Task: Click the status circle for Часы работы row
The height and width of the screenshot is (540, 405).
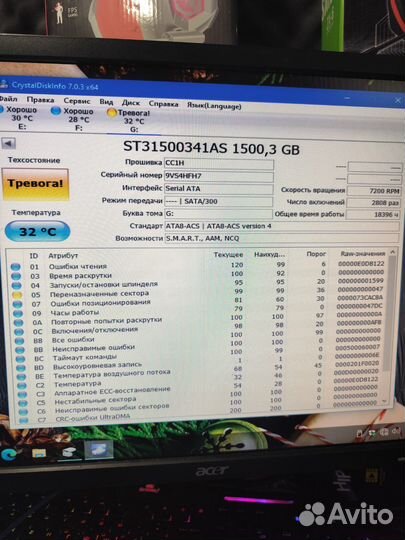Action: (x=18, y=314)
